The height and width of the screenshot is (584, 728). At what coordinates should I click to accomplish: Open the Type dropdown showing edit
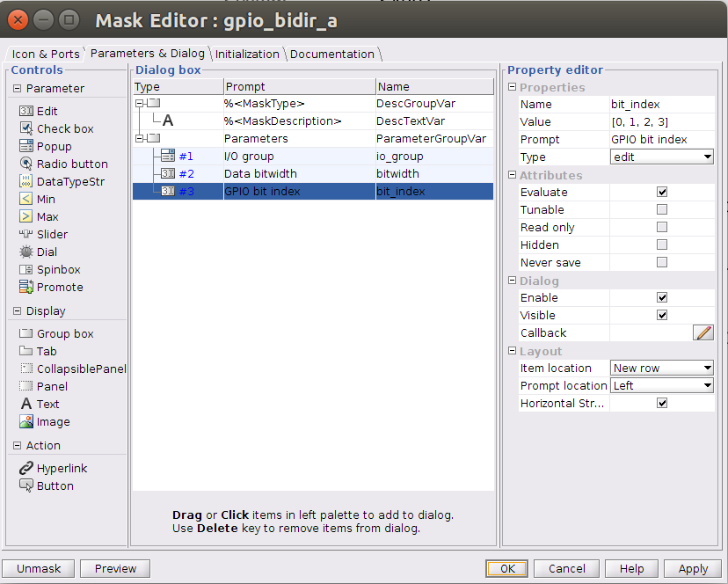point(661,157)
